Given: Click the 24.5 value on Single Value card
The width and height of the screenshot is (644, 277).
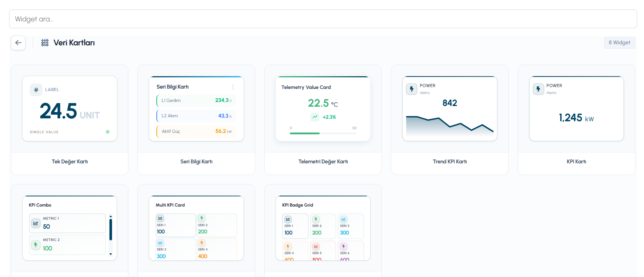Looking at the screenshot, I should point(59,111).
